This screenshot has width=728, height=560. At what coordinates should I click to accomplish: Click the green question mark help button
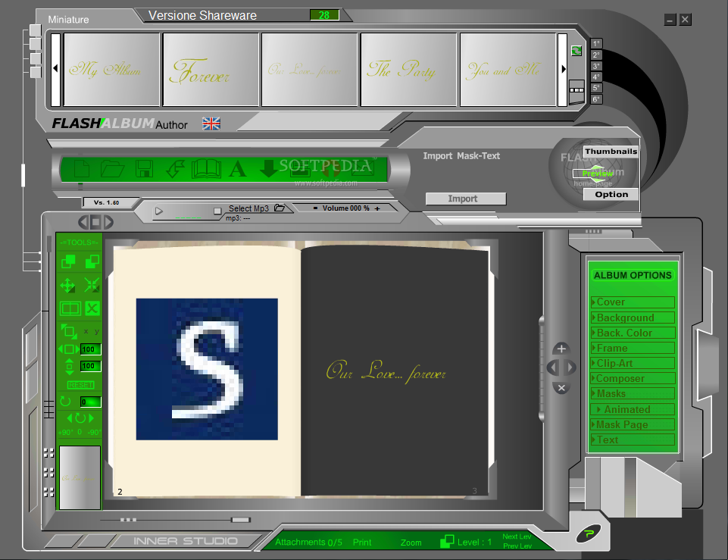(589, 534)
